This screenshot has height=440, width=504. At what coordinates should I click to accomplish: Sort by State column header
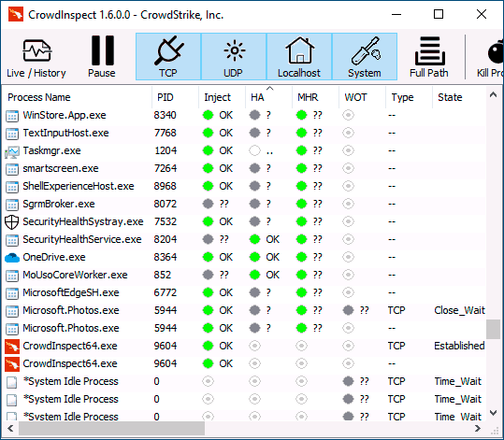pos(460,97)
